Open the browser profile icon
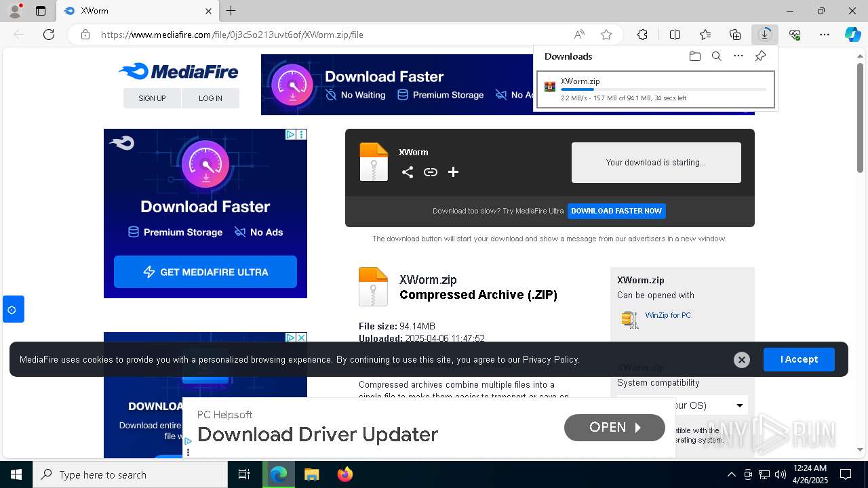 point(15,11)
